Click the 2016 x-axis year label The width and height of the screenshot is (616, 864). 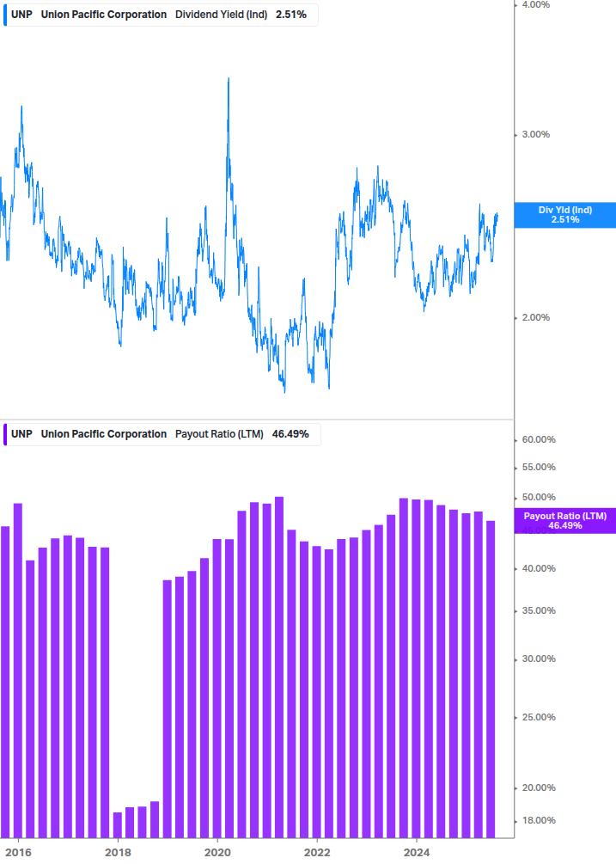click(x=18, y=853)
